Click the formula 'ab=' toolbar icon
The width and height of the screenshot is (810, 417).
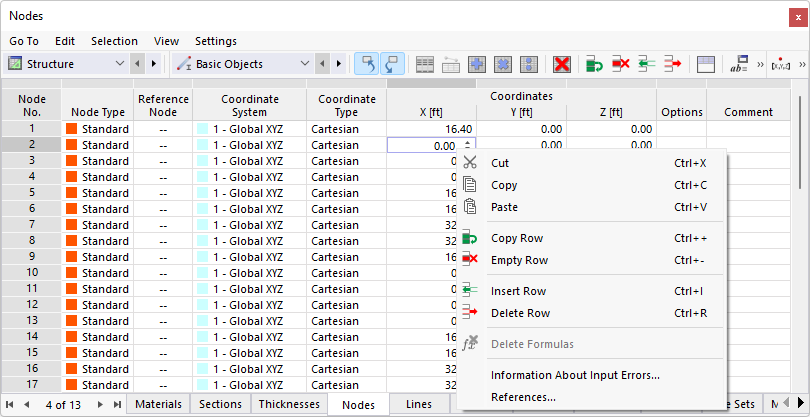click(741, 64)
